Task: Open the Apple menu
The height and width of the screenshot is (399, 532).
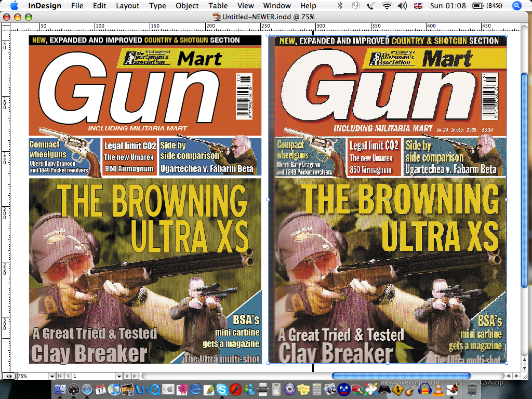Action: [x=14, y=5]
